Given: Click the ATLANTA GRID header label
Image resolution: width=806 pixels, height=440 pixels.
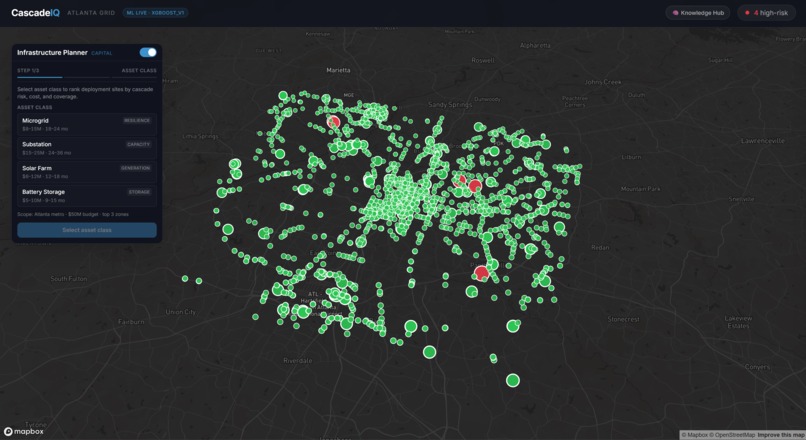Looking at the screenshot, I should 91,13.
